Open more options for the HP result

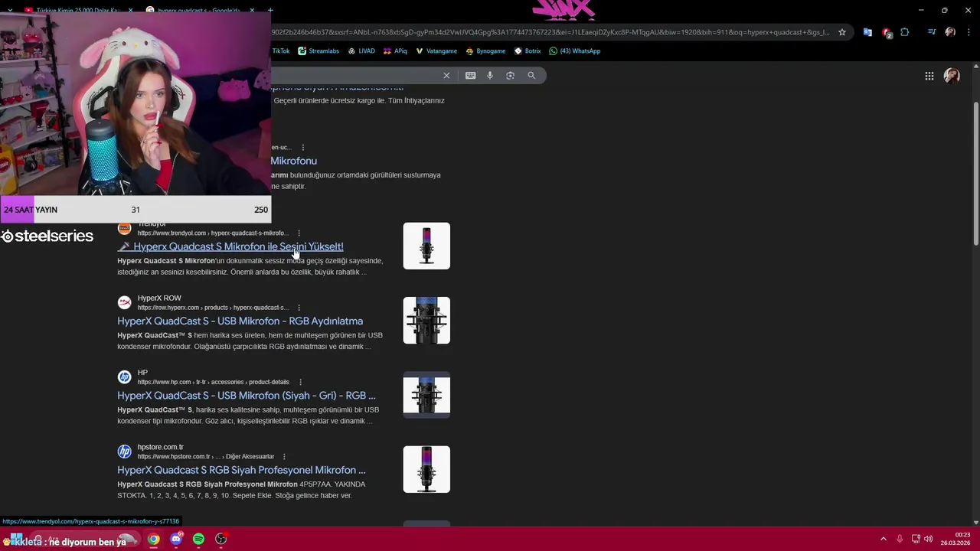coord(300,382)
